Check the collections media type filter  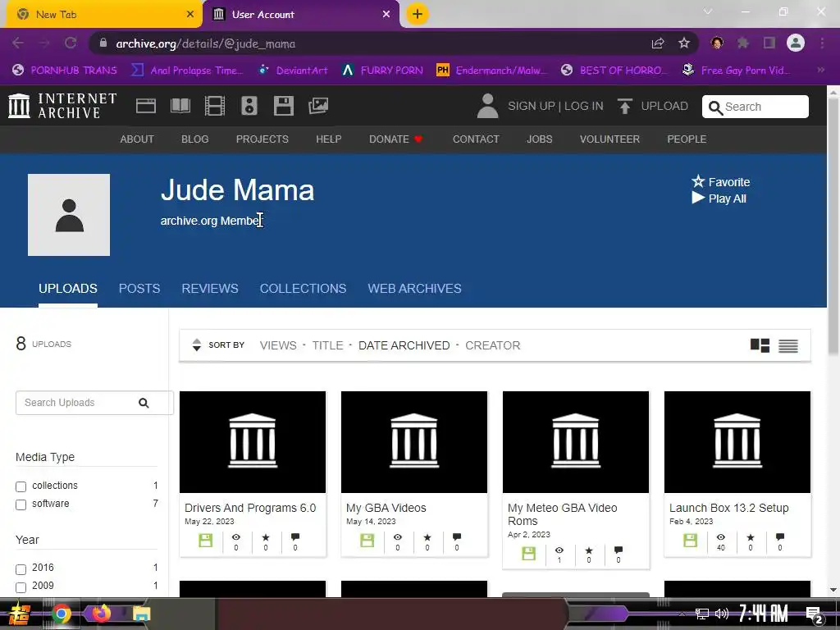(x=21, y=486)
